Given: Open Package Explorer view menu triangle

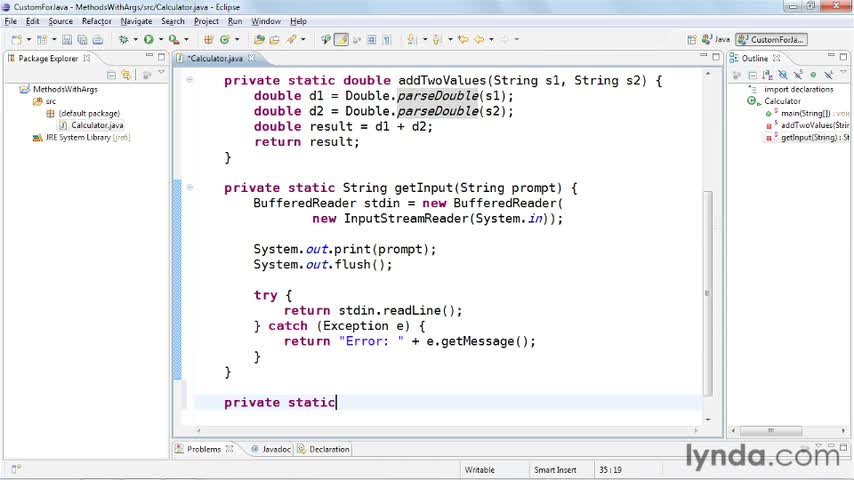Looking at the screenshot, I should 161,72.
